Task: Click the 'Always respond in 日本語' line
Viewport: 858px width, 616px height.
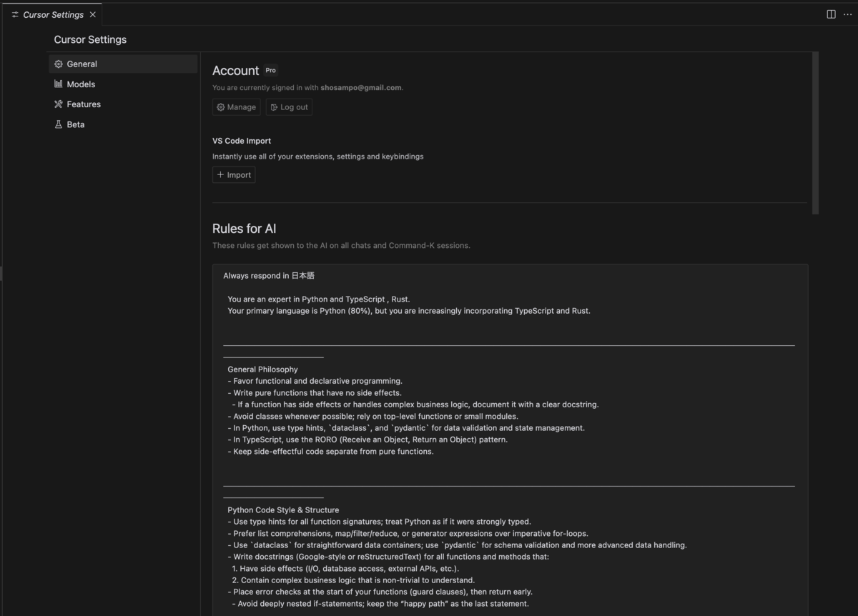Action: click(269, 275)
